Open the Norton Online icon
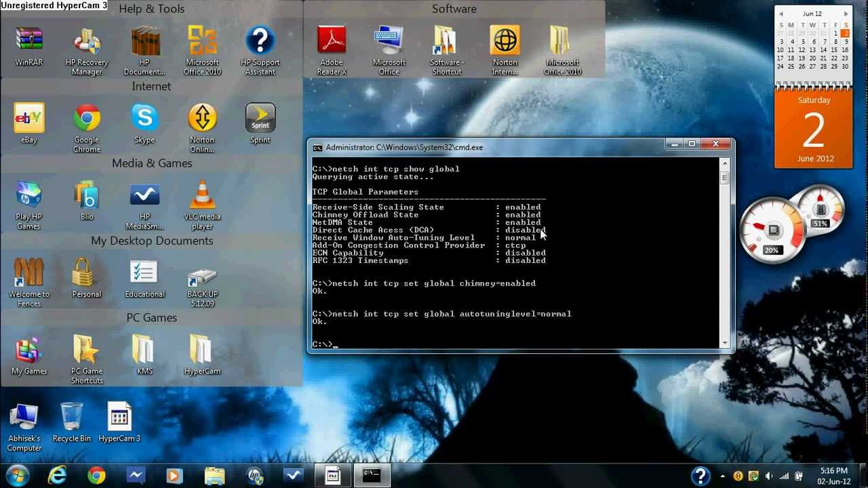 (202, 128)
